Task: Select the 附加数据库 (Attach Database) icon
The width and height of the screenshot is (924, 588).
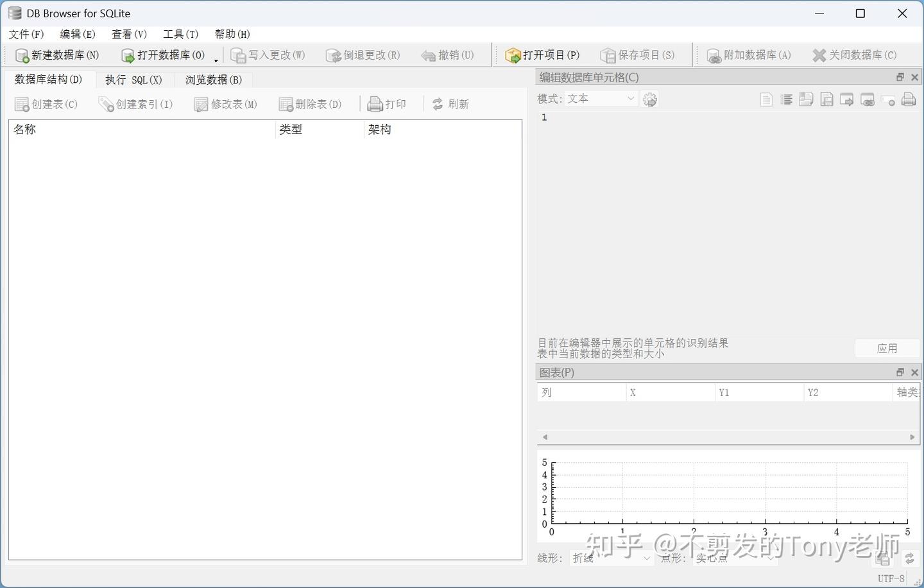Action: click(x=749, y=55)
